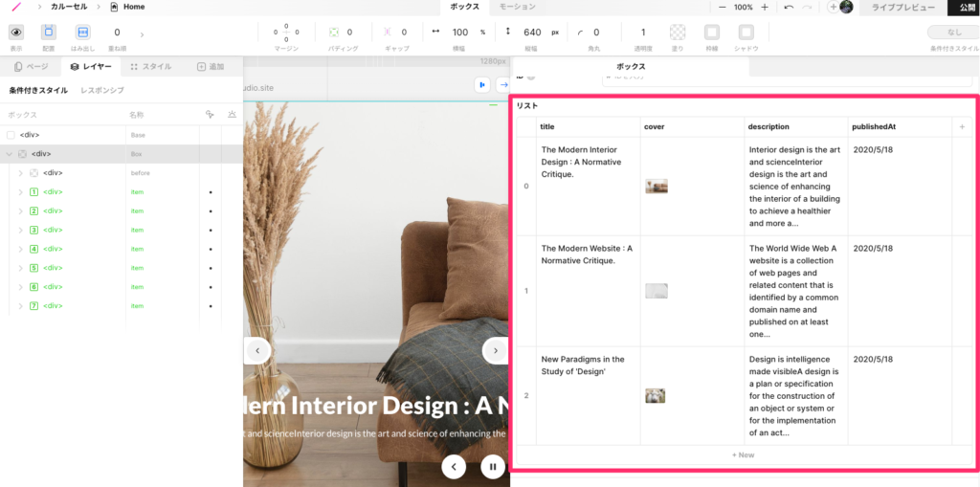Click the bottom back chevron circle button
980x487 pixels.
(454, 466)
